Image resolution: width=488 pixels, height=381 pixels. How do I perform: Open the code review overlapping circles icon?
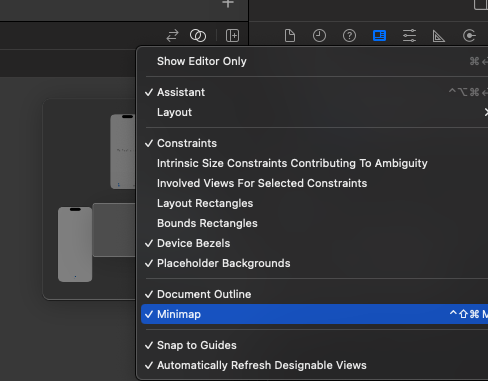coord(198,35)
